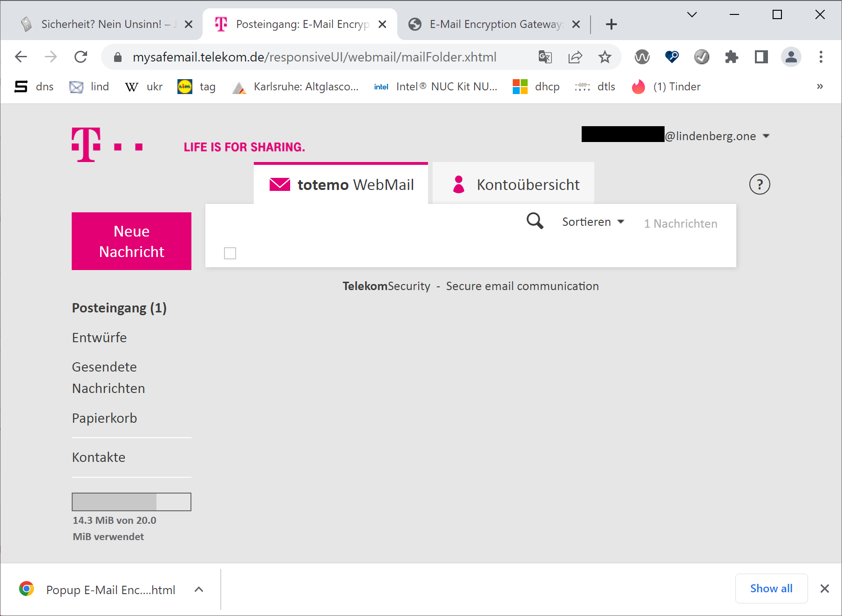Close the E-Mail Encryption Gateway tab
Viewport: 842px width, 616px height.
coord(576,24)
